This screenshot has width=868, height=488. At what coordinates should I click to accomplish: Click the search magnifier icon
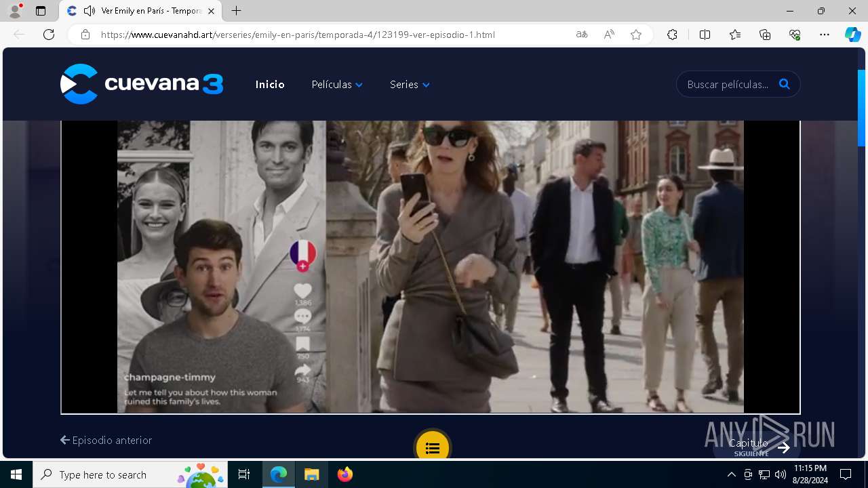click(785, 84)
